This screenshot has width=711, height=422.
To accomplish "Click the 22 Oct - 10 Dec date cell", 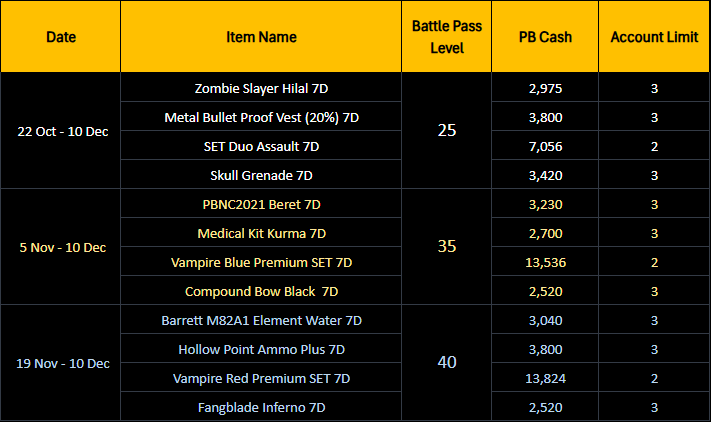I will tap(60, 131).
